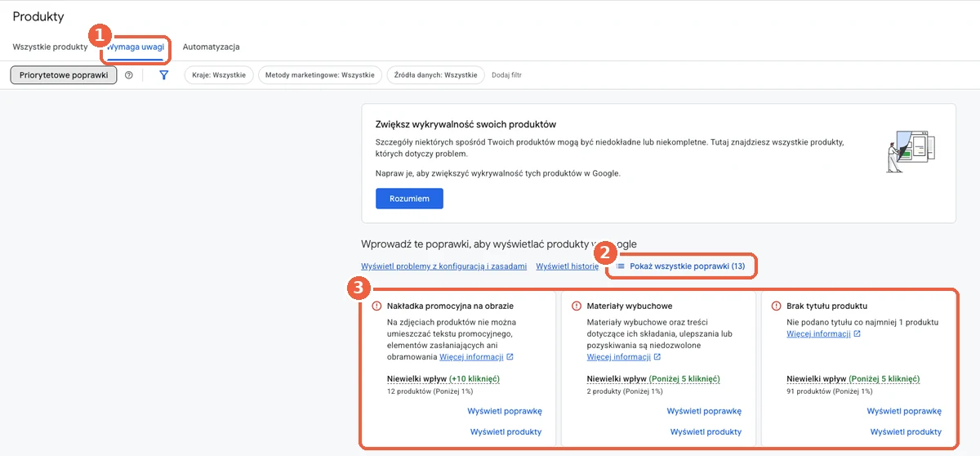
Task: Click the red warning icon on Materiały wybuchowe
Action: click(577, 306)
